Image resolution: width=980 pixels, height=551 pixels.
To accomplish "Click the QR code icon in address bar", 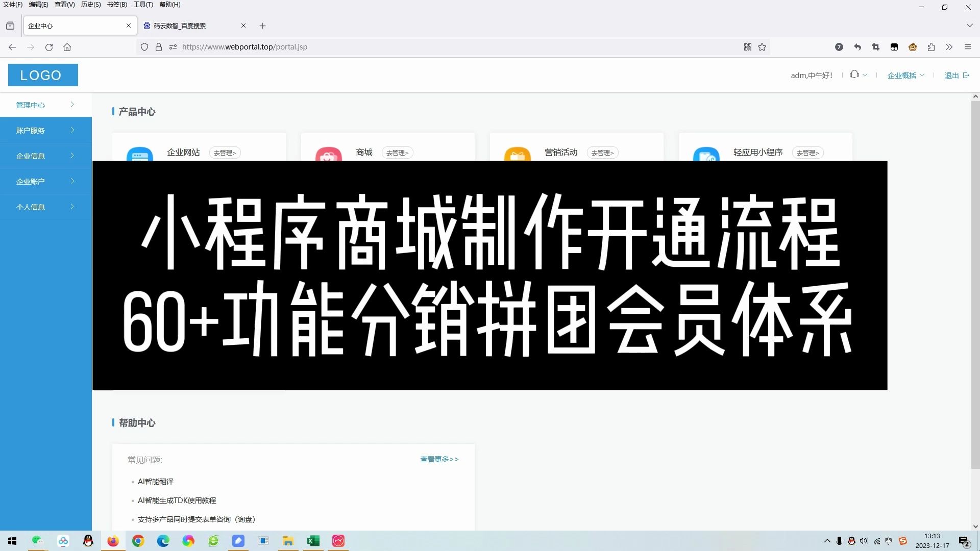I will pyautogui.click(x=747, y=47).
